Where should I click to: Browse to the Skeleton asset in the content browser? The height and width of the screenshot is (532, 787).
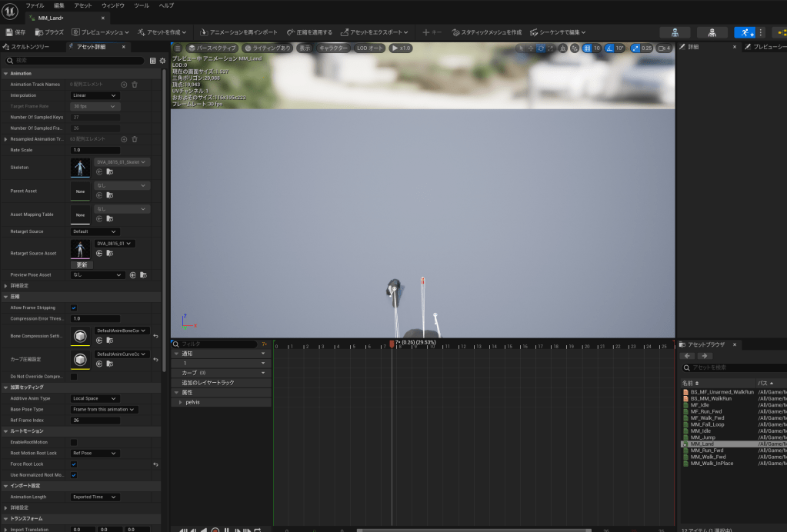pos(109,173)
